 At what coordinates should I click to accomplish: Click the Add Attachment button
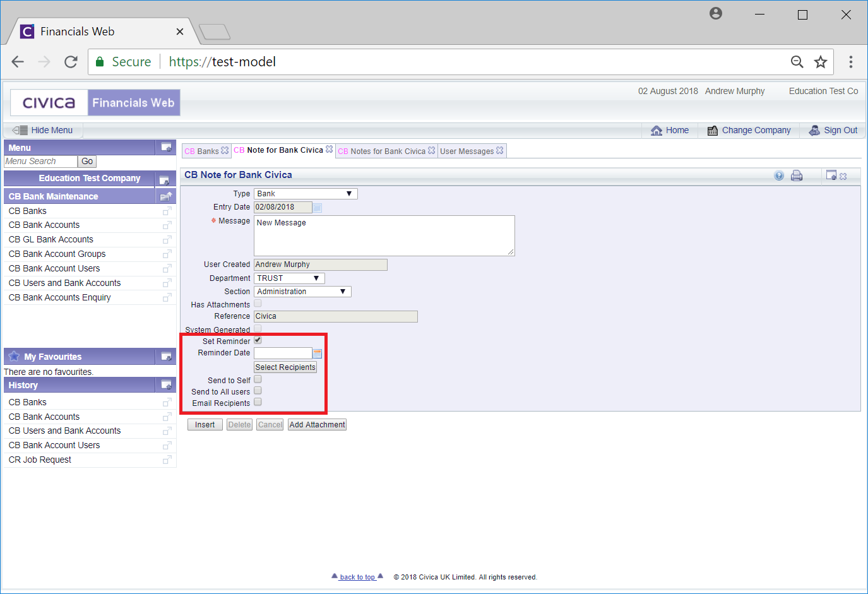tap(317, 425)
